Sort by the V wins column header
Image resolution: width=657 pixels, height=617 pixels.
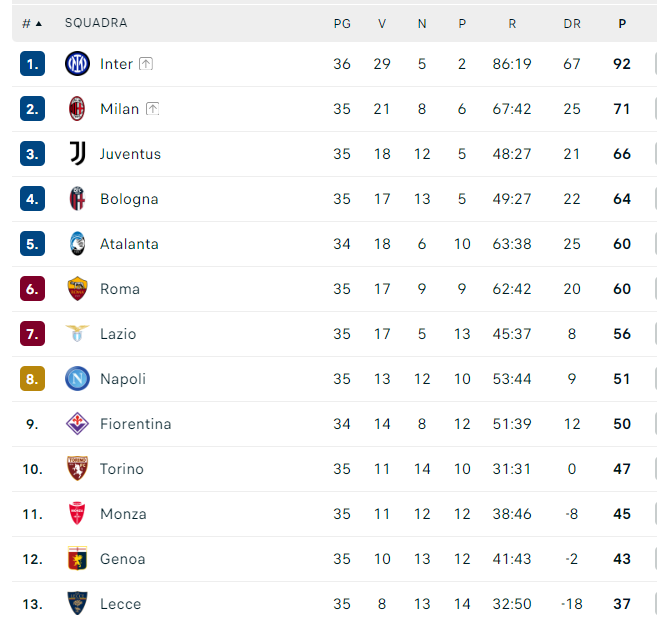pyautogui.click(x=382, y=23)
